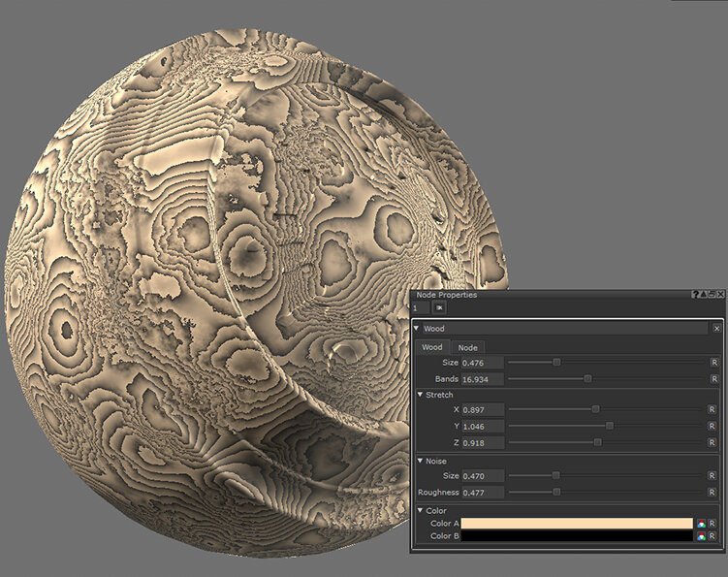This screenshot has height=577, width=728.
Task: Open the color picker icon for Color A
Action: click(701, 523)
